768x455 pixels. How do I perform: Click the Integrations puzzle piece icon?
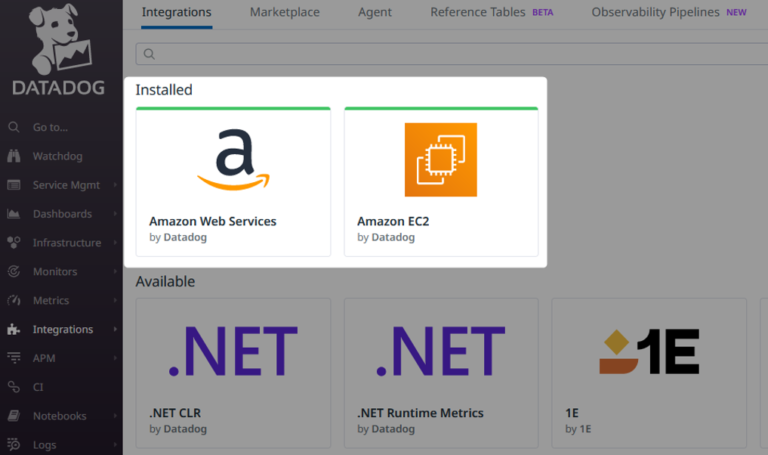pos(14,329)
